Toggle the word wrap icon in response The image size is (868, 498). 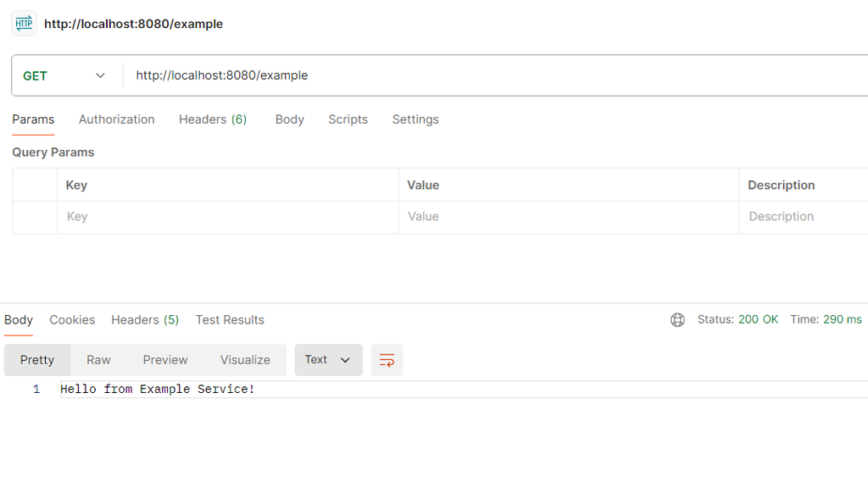point(387,360)
